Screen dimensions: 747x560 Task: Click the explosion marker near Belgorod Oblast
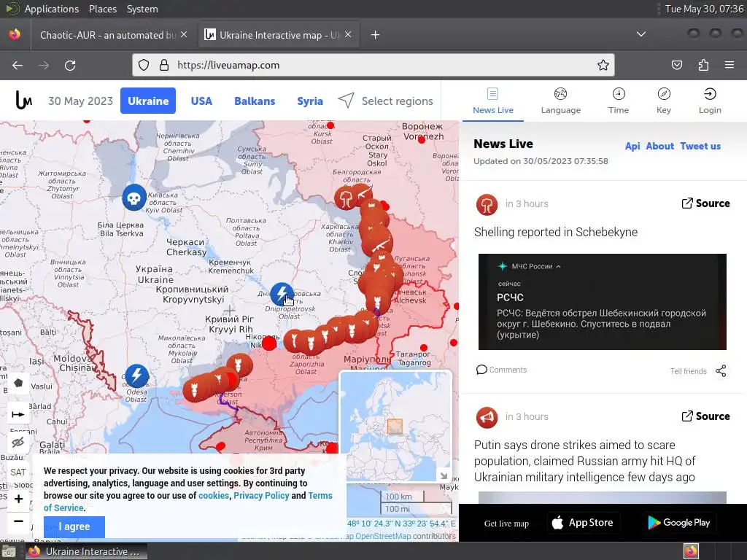pos(345,198)
